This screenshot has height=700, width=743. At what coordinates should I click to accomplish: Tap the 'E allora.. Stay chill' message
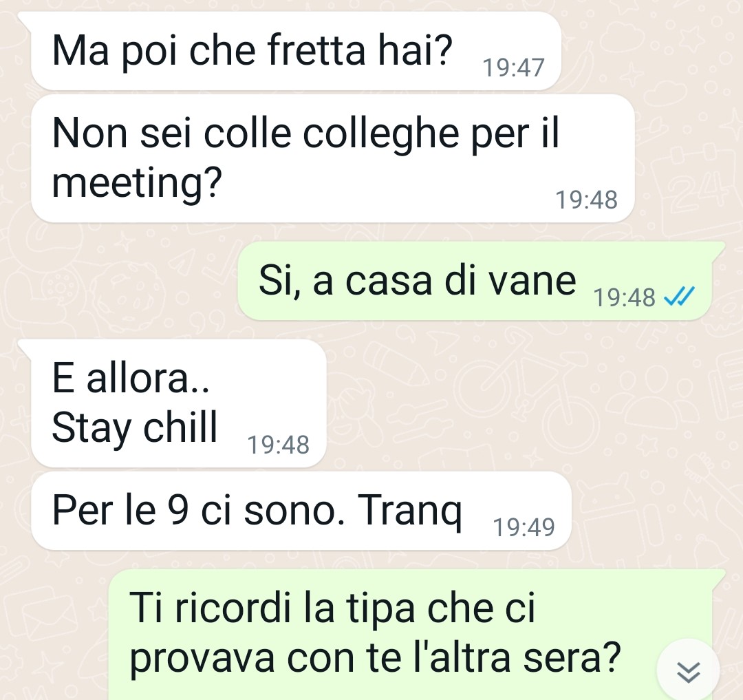pyautogui.click(x=179, y=403)
